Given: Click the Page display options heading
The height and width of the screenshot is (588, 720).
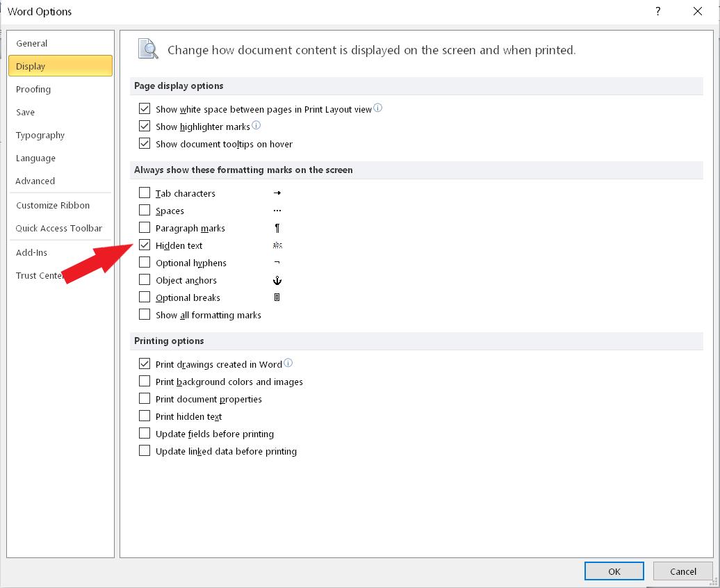Looking at the screenshot, I should coord(179,86).
